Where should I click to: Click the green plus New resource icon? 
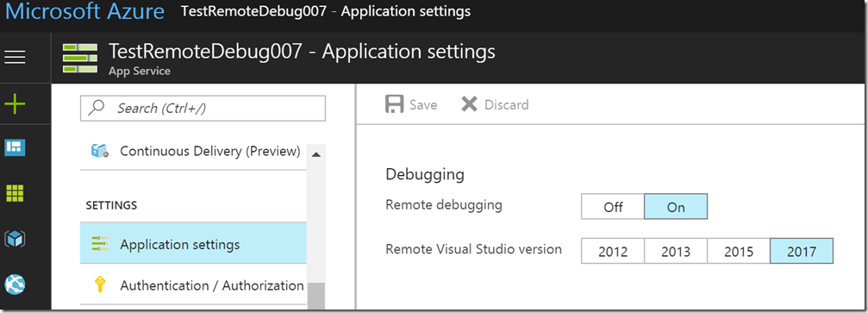pos(15,103)
